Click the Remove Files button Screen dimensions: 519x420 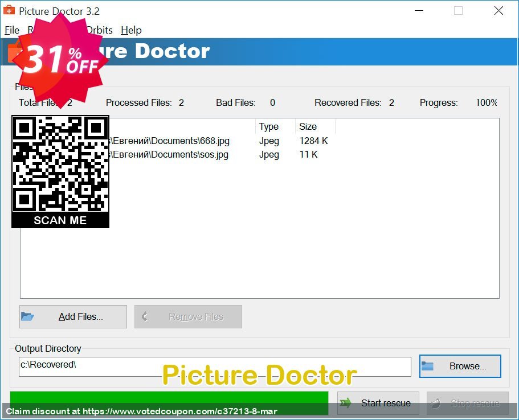point(188,316)
